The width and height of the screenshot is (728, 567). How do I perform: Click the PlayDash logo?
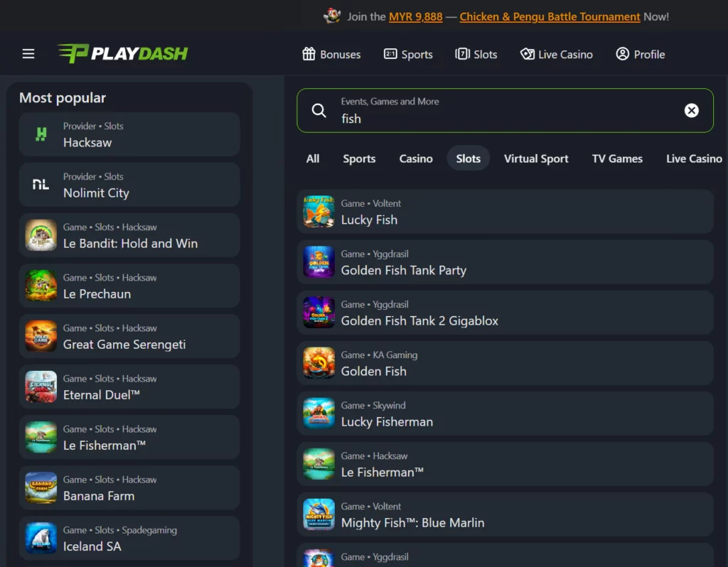122,53
